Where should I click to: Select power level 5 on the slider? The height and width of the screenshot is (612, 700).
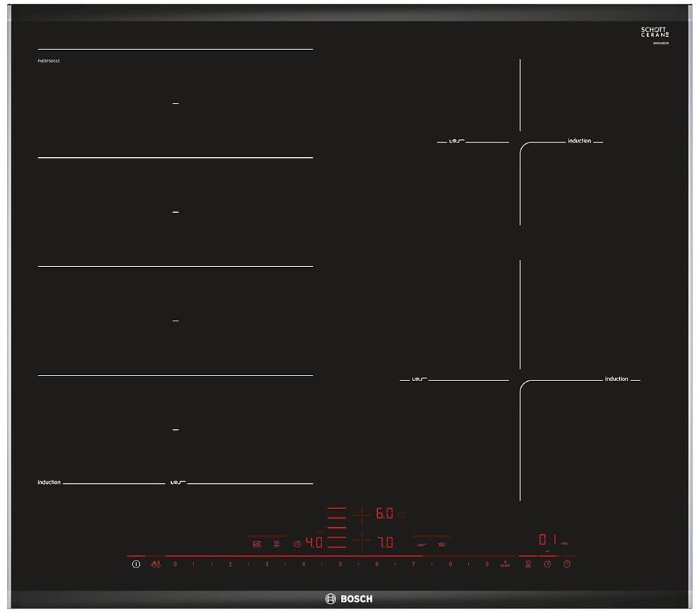[x=340, y=564]
